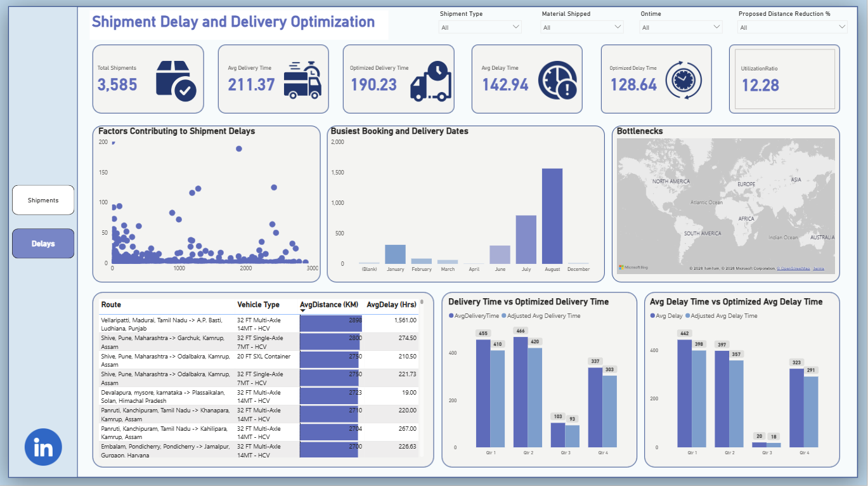Click the Qtr 1 Avg Delay bar labeled 442

click(684, 393)
